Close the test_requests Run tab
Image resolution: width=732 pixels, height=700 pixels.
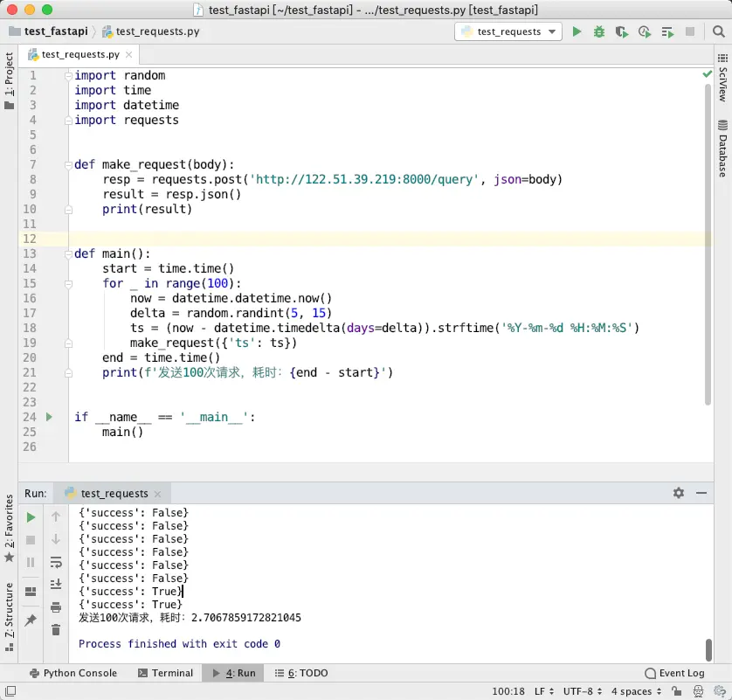pyautogui.click(x=157, y=494)
